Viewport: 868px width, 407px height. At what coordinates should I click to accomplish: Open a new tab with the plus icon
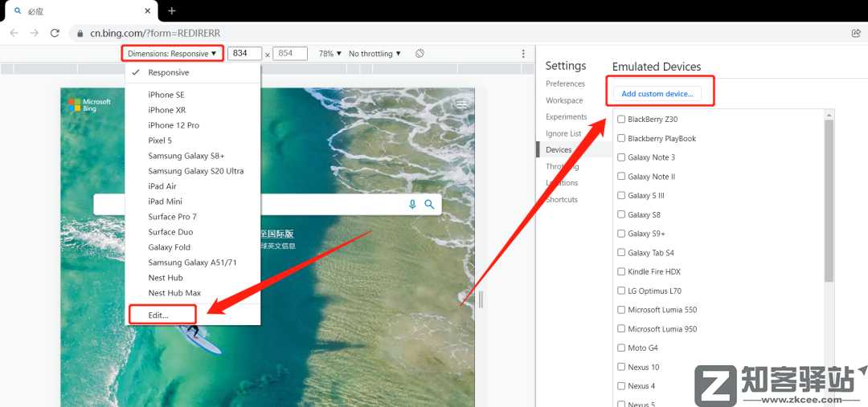171,10
